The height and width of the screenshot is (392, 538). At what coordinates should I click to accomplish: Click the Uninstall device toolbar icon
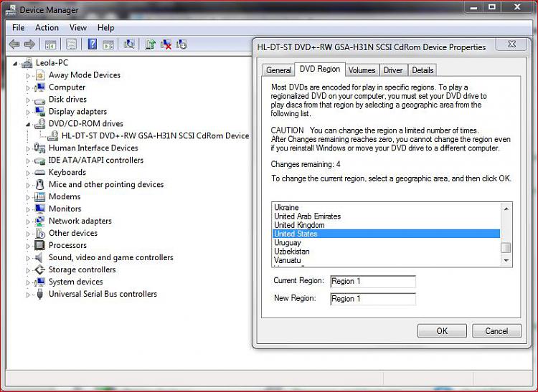pos(166,44)
